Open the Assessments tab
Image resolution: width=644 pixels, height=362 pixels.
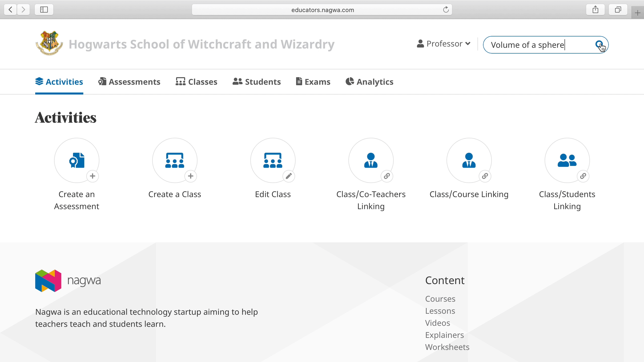coord(129,82)
